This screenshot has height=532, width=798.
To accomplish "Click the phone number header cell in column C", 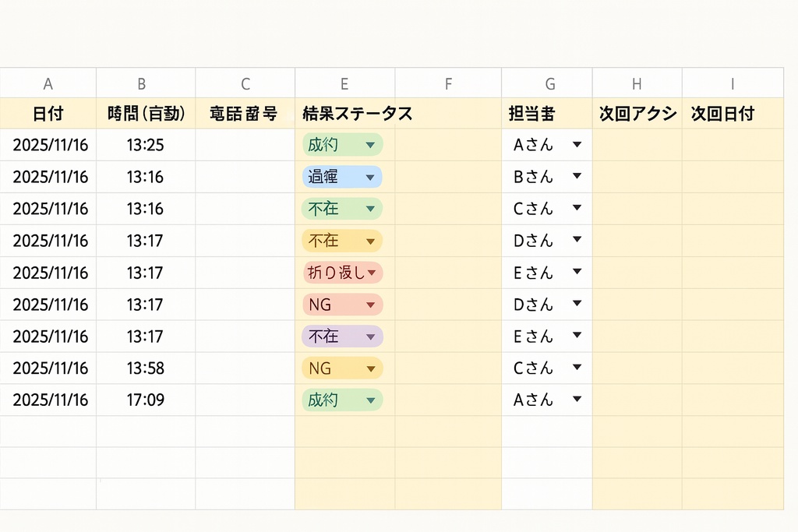I will (245, 114).
